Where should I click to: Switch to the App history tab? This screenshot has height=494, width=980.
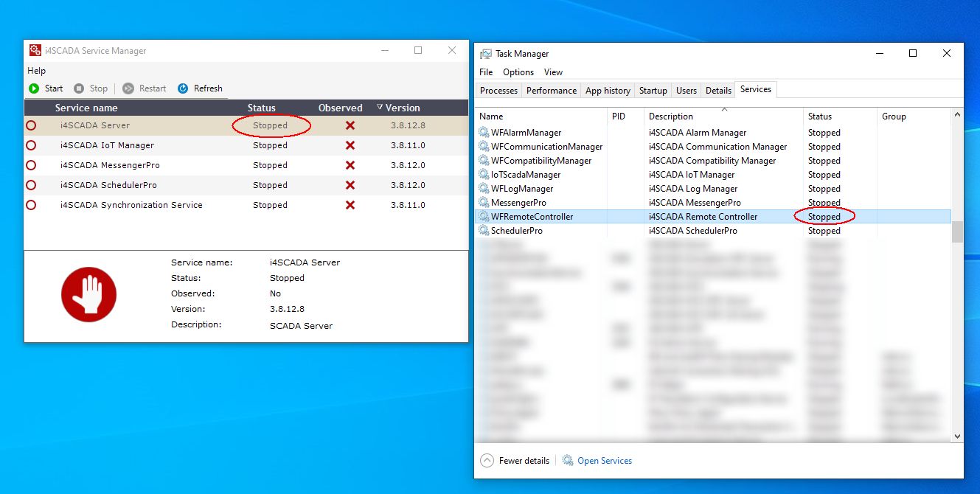608,91
